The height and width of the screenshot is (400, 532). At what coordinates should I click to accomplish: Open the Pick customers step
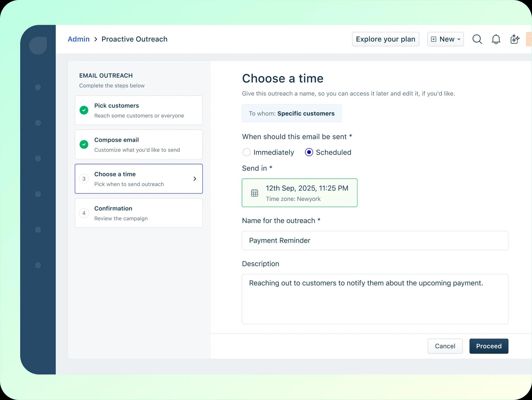pyautogui.click(x=138, y=110)
